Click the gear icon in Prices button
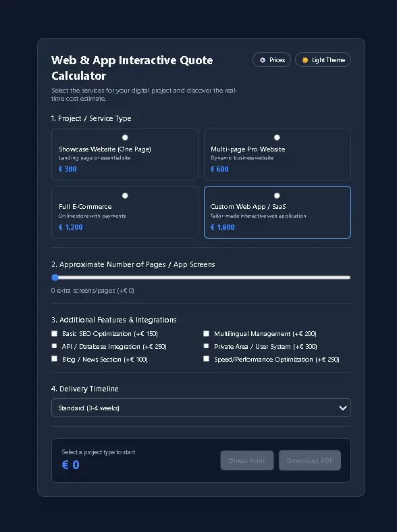The width and height of the screenshot is (397, 532). [263, 60]
